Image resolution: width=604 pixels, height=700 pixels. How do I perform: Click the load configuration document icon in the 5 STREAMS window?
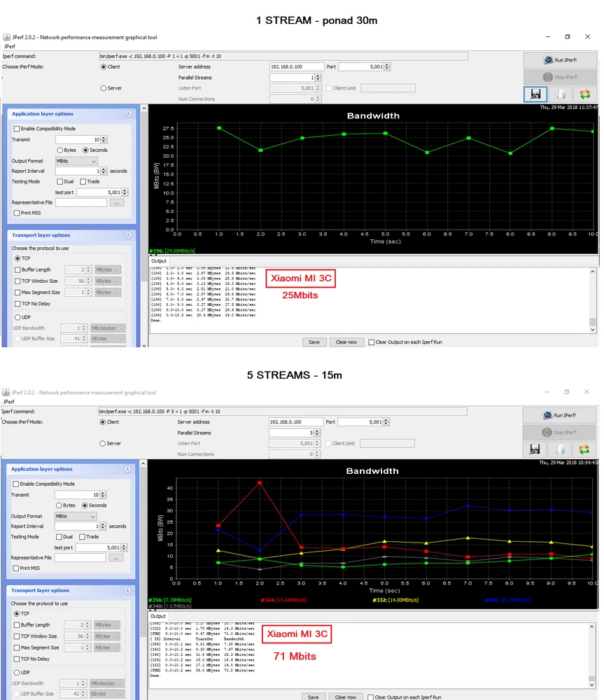[561, 449]
